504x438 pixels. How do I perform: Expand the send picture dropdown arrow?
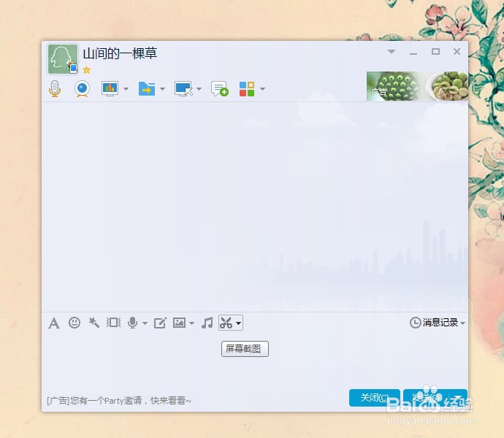[x=192, y=323]
